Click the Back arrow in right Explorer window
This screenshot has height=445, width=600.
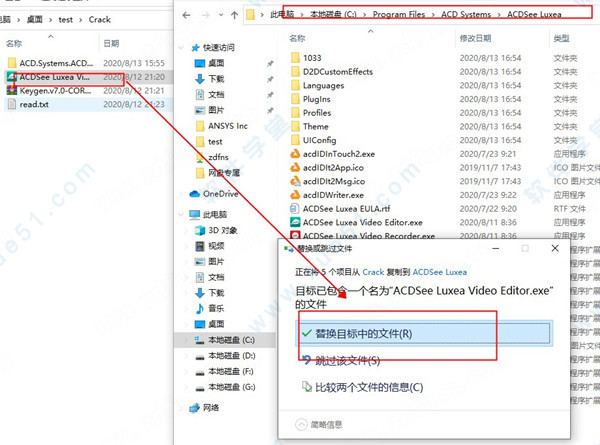[186, 15]
